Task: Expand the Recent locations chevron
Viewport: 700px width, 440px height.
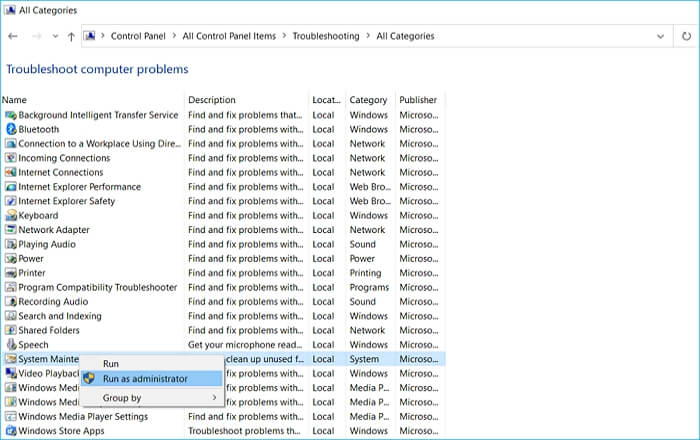Action: pyautogui.click(x=54, y=36)
